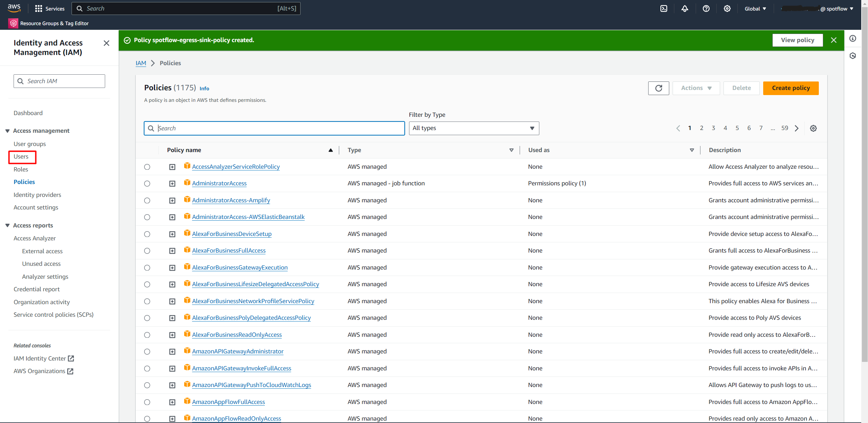The image size is (868, 423).
Task: Select the AdministratorAccess-Amplify radio button
Action: 147,200
